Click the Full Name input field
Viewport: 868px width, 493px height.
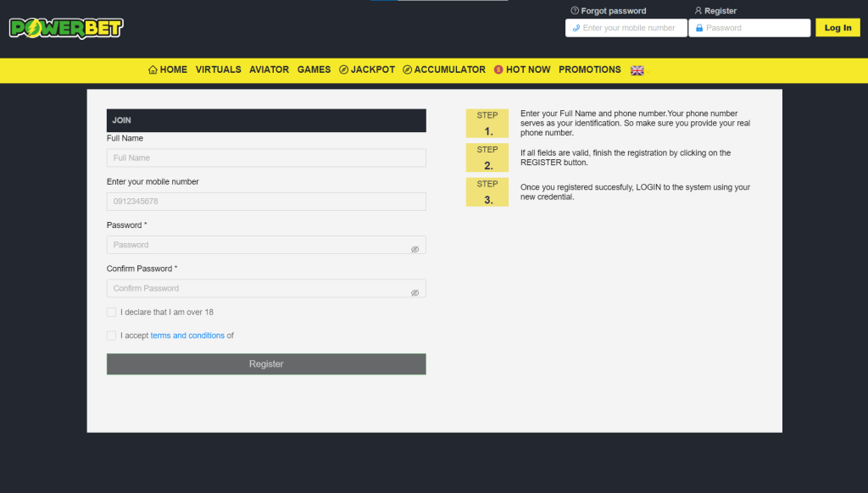[x=266, y=158]
